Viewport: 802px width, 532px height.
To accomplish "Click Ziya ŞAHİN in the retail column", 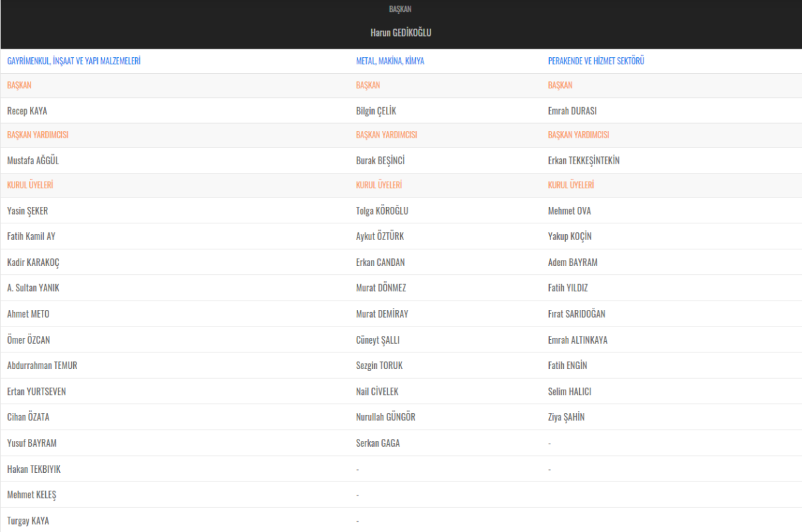I will point(566,417).
